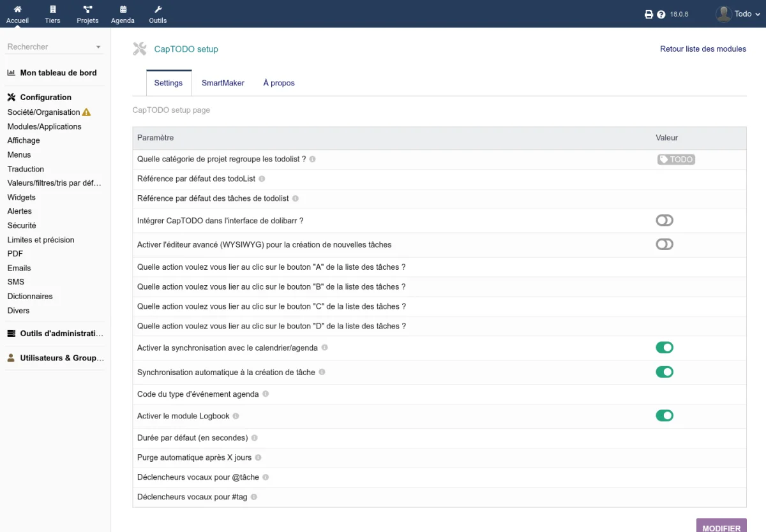Screen dimensions: 766x532
Task: Open Widgets settings
Action: (x=22, y=197)
